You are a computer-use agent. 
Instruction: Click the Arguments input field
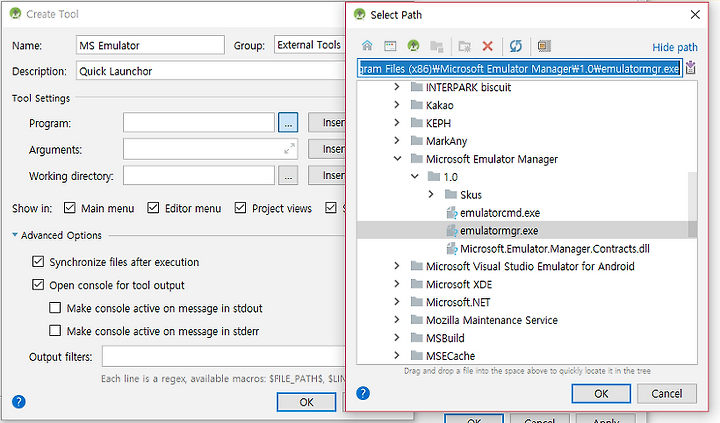coord(210,149)
